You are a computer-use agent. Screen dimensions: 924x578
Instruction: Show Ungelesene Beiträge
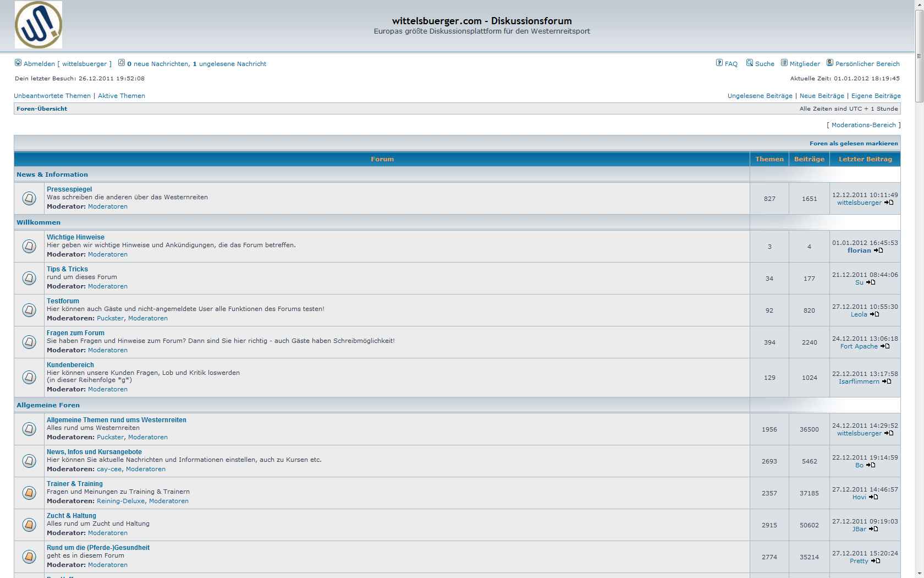(x=760, y=96)
